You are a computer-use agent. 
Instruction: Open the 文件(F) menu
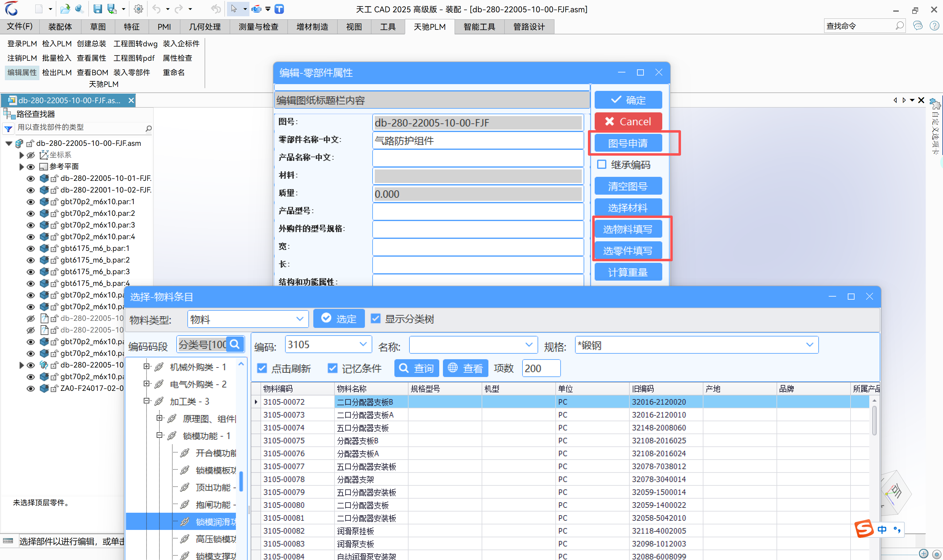(x=20, y=26)
